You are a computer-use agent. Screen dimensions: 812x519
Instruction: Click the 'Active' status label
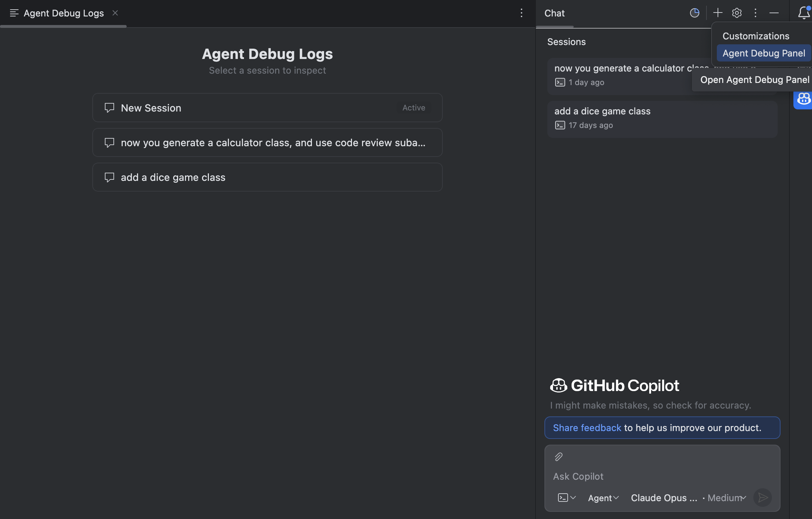click(x=414, y=108)
